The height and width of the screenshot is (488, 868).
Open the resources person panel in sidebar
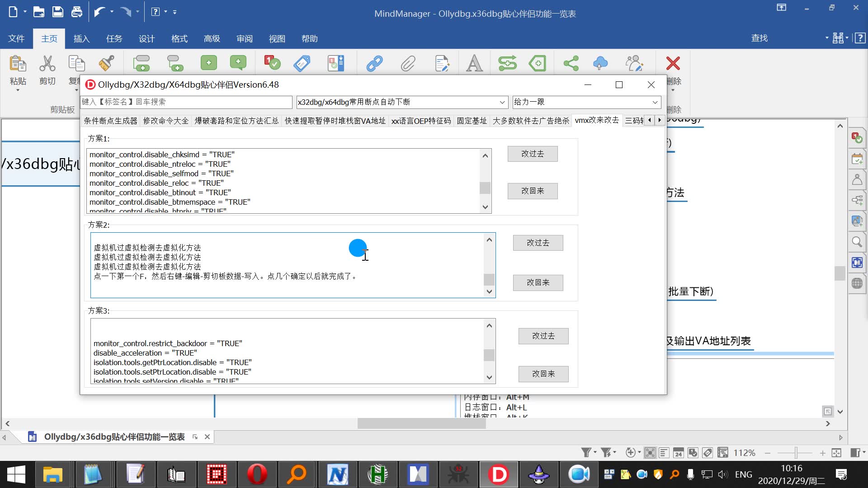tap(857, 179)
